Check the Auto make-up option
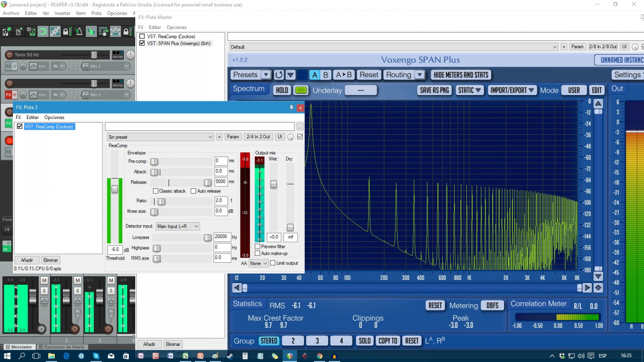644x362 pixels. 258,253
